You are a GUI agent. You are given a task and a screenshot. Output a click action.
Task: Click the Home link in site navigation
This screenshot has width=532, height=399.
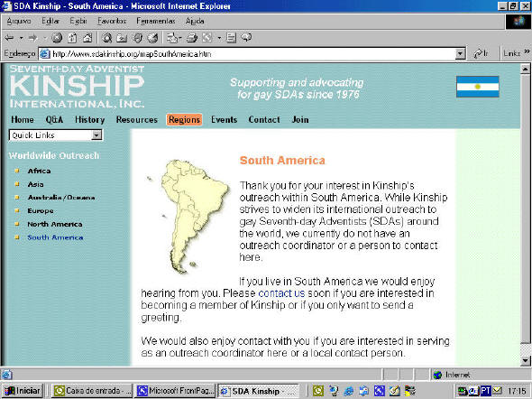coord(23,119)
